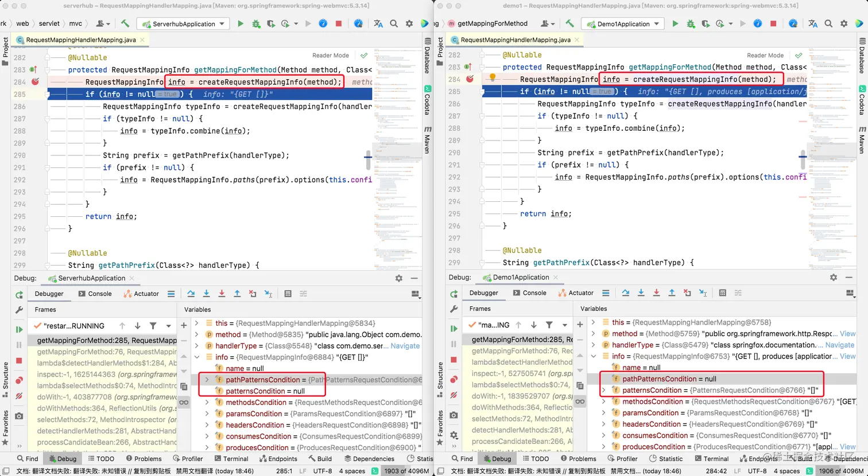Collapse info variable in demo1 Variables

click(x=593, y=356)
